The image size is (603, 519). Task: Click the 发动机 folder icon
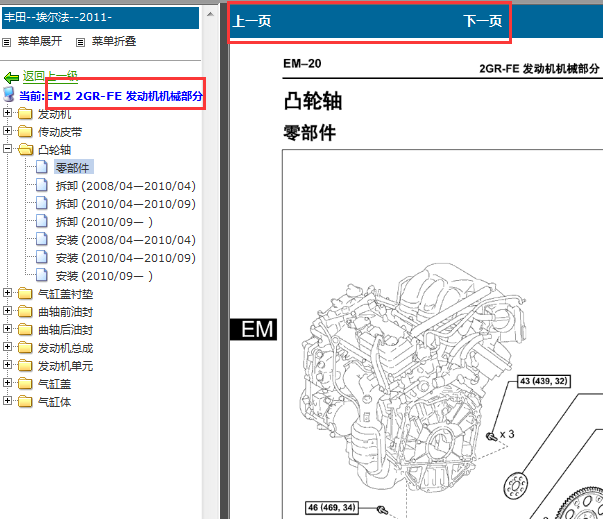click(25, 113)
